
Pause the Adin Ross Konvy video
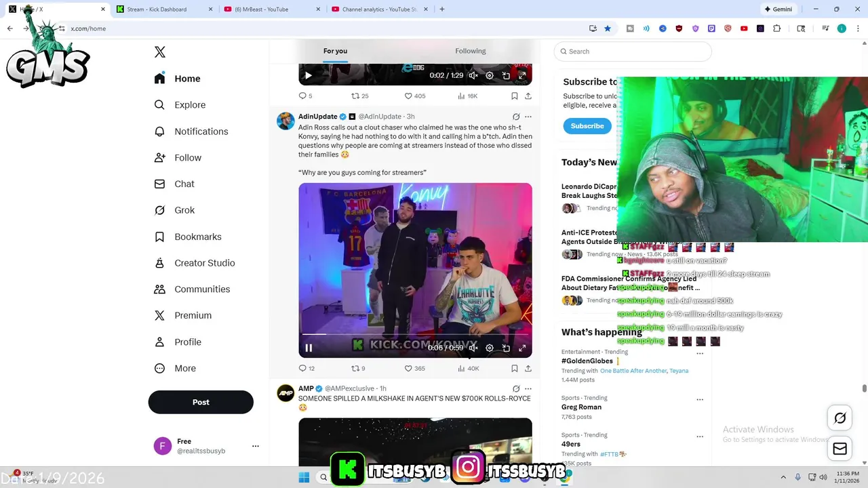point(308,348)
